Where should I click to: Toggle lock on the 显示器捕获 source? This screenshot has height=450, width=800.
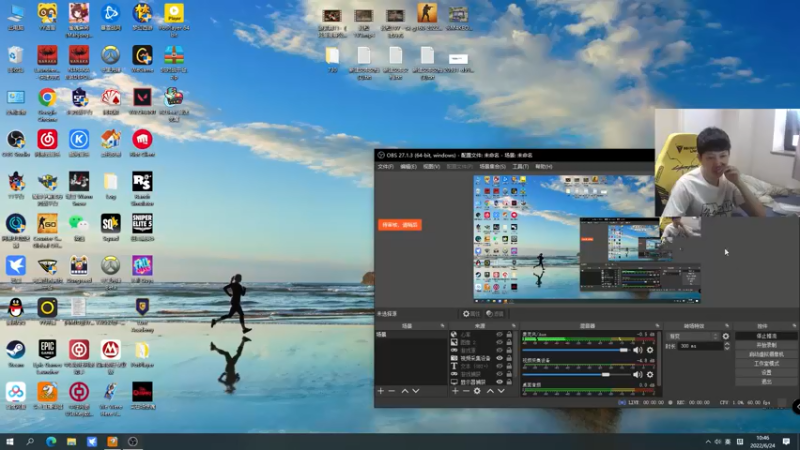(509, 382)
